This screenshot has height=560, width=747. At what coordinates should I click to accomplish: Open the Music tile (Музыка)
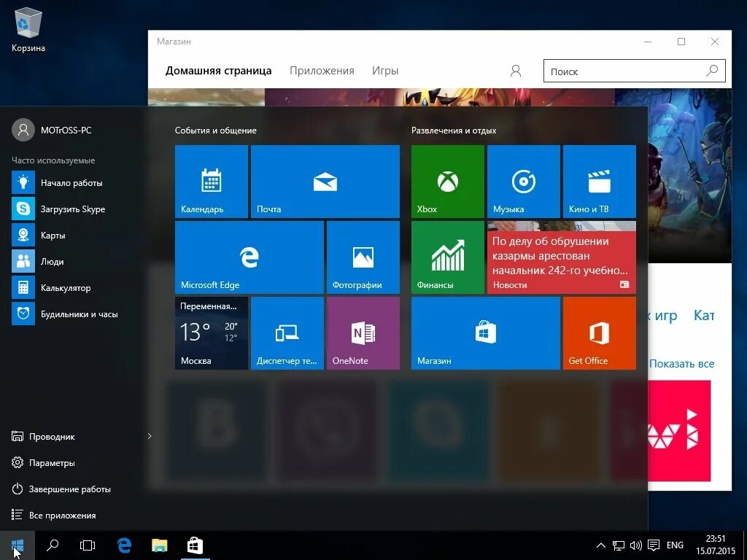[524, 182]
